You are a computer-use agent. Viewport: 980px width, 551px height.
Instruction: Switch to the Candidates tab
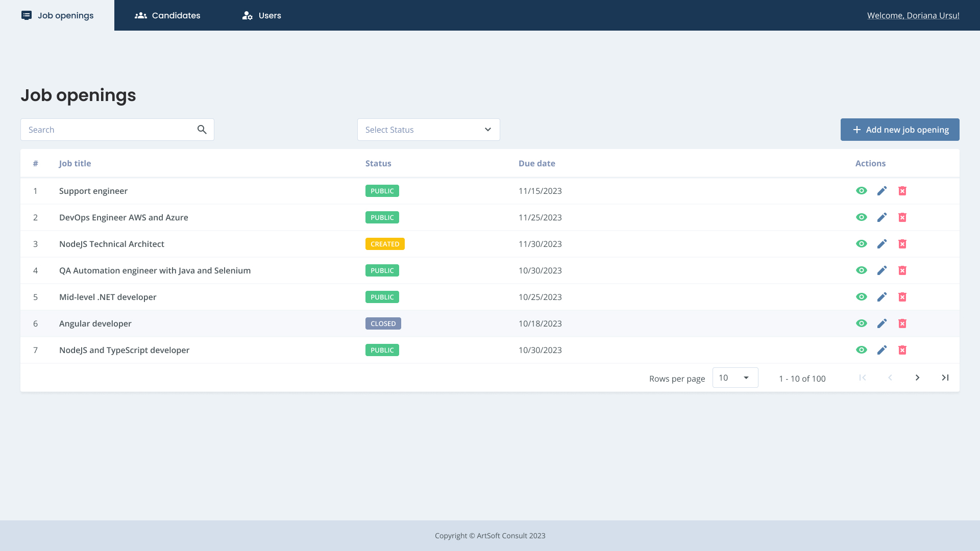click(x=167, y=15)
